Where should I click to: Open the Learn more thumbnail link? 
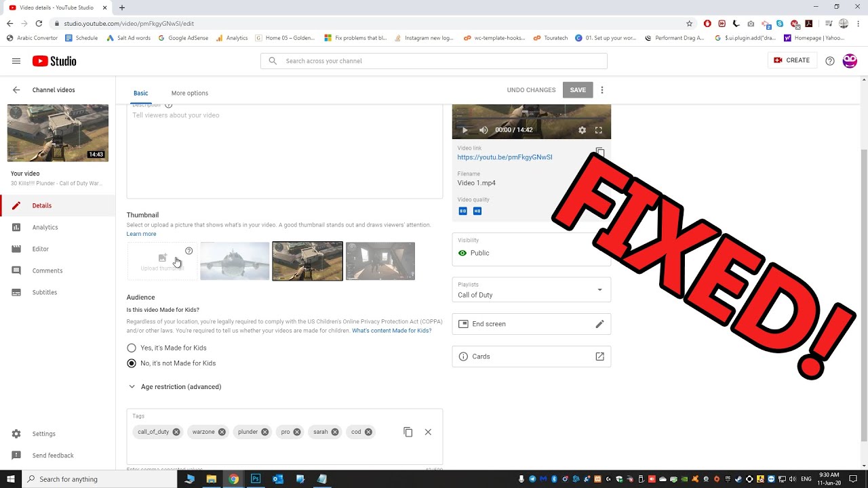(x=141, y=234)
